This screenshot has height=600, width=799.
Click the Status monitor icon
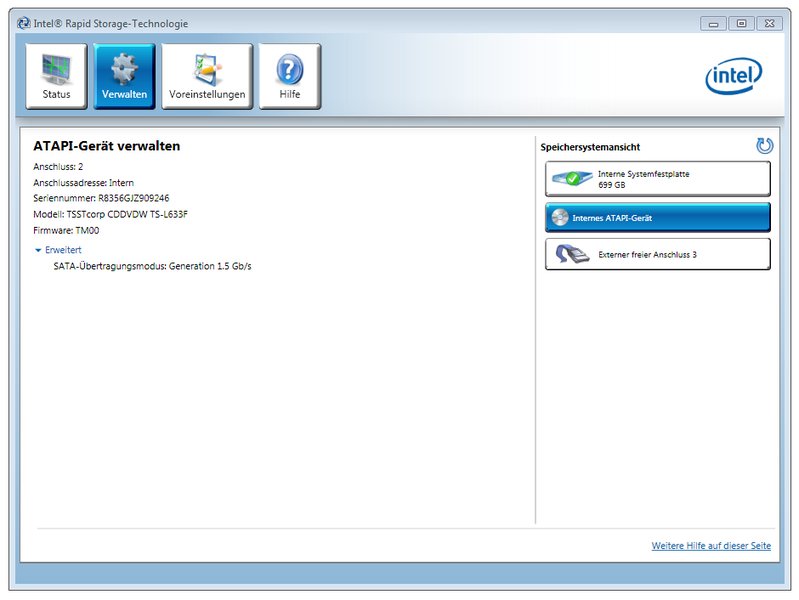tap(56, 69)
